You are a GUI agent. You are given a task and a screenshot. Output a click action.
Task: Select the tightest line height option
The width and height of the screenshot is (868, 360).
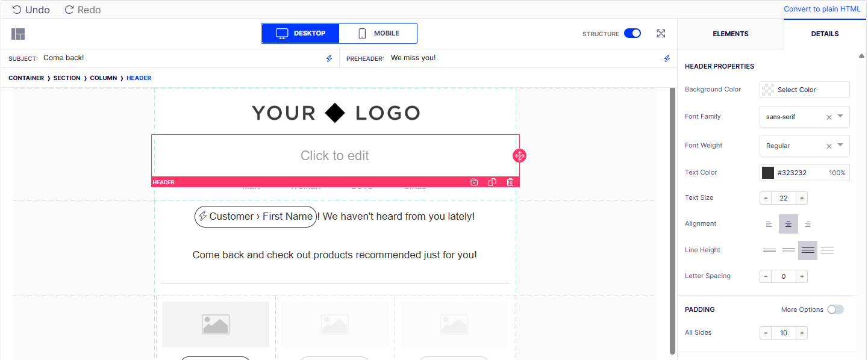click(769, 250)
